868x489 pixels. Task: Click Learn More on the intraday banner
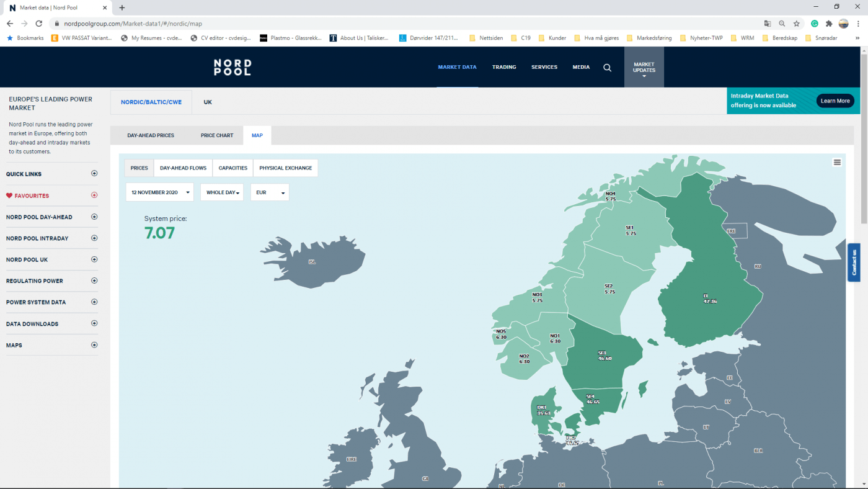pyautogui.click(x=835, y=101)
